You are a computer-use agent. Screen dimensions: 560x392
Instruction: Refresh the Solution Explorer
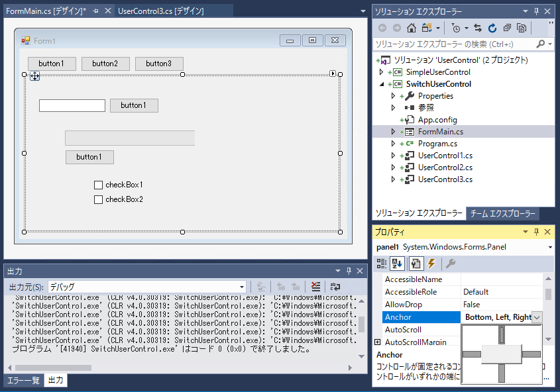(x=492, y=28)
